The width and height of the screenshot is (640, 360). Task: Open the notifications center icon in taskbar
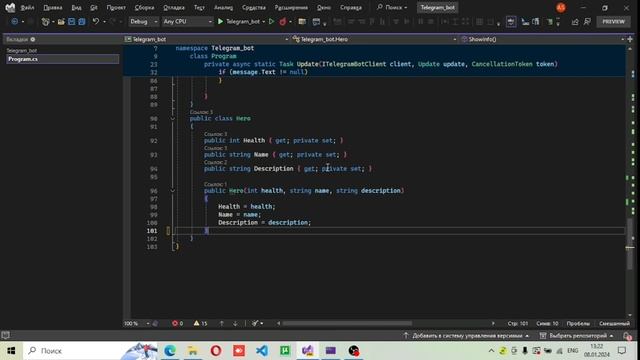[622, 351]
